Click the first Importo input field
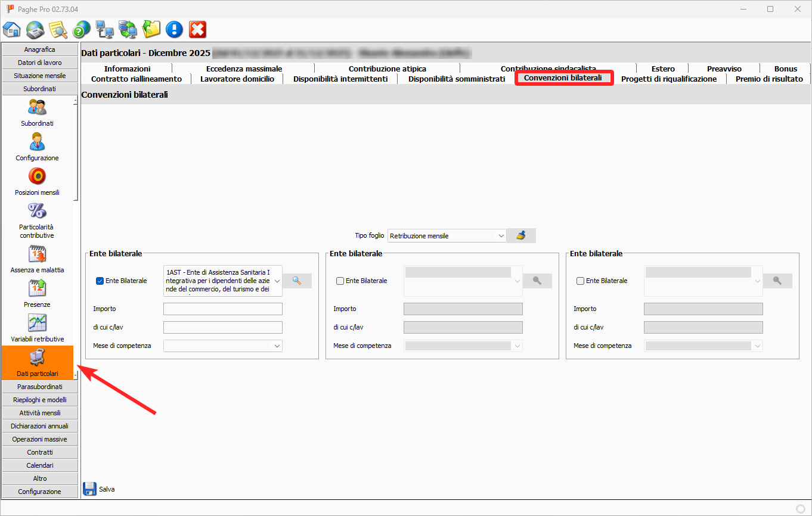812x516 pixels. point(222,309)
